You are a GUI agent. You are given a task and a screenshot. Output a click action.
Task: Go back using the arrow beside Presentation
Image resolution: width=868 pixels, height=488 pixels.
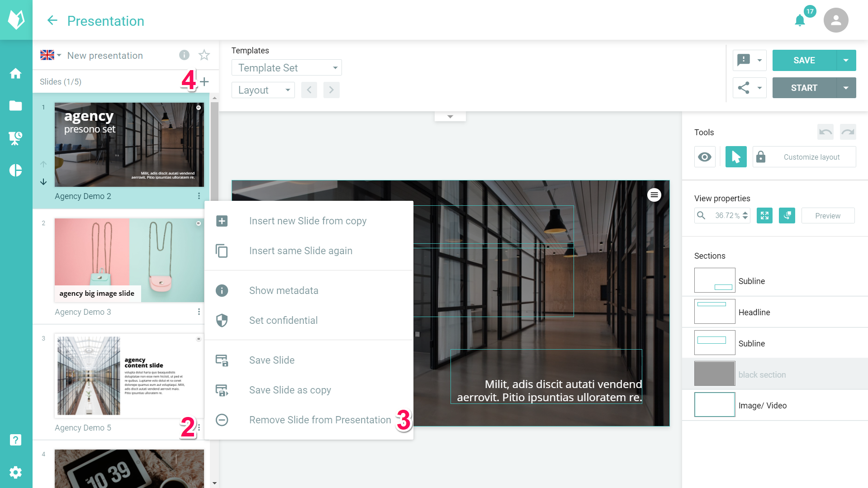(x=52, y=21)
